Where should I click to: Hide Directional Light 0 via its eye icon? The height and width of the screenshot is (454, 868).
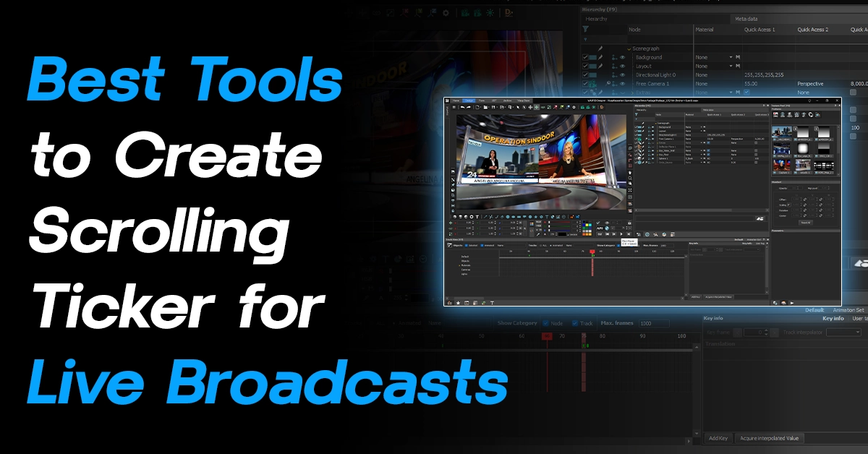click(622, 74)
